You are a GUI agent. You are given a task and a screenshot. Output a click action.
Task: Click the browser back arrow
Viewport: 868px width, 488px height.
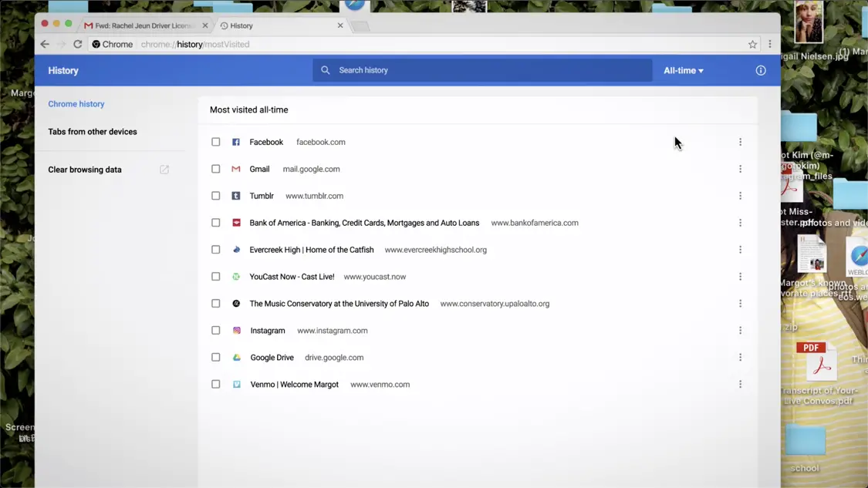[x=45, y=44]
